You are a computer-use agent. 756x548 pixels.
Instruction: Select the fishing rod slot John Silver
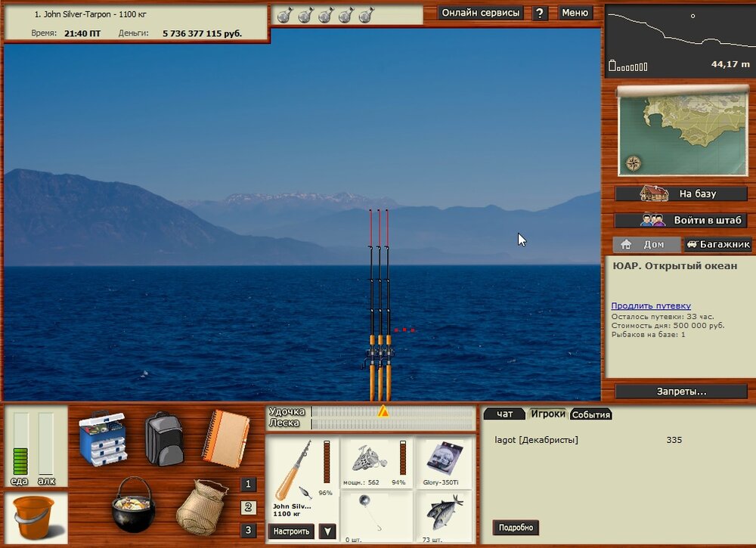pyautogui.click(x=302, y=477)
